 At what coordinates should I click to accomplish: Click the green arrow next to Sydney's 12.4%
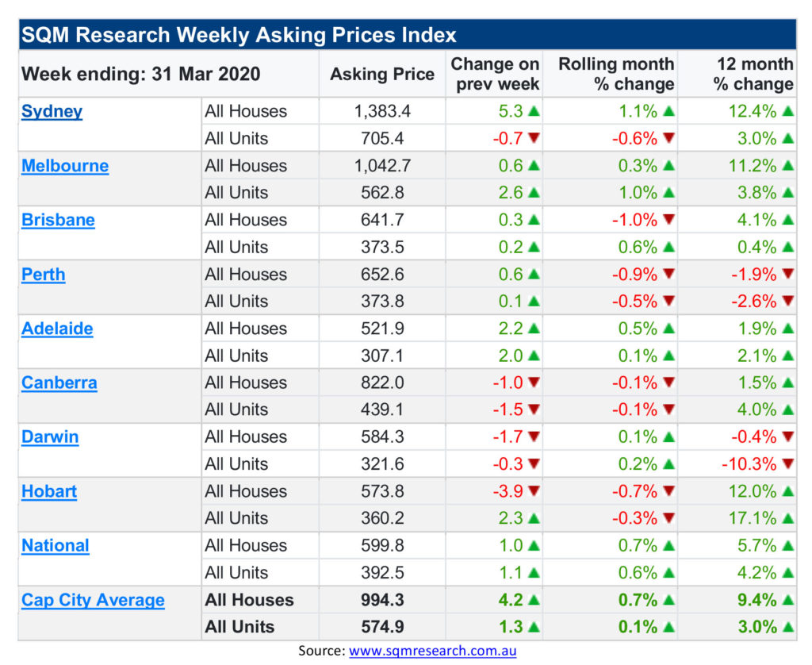788,111
